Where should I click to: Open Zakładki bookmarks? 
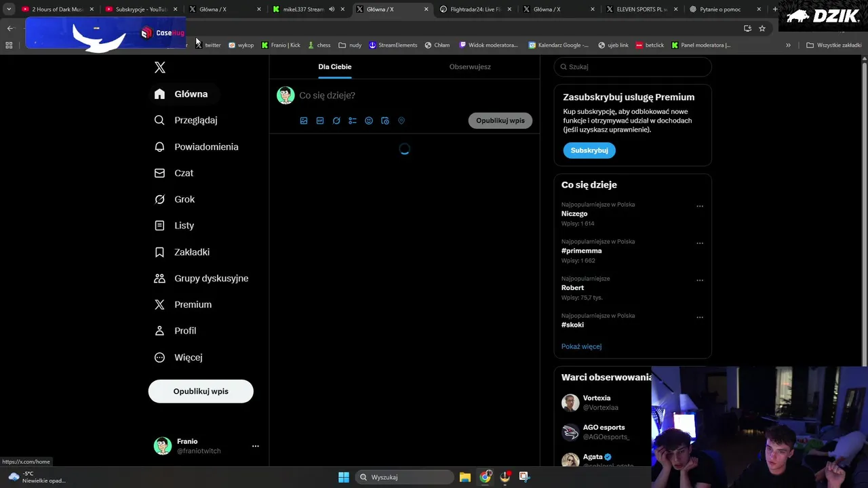(182, 252)
